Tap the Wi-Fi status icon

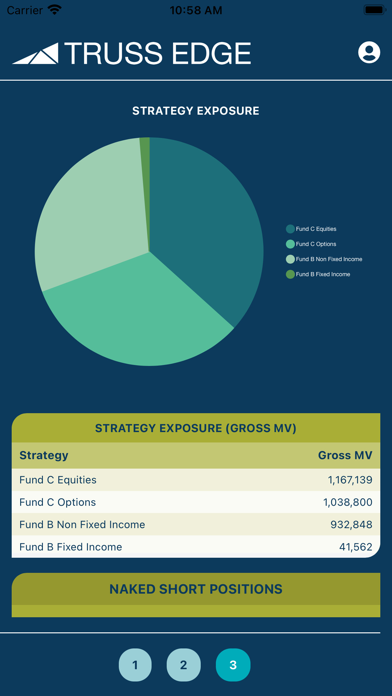(55, 10)
